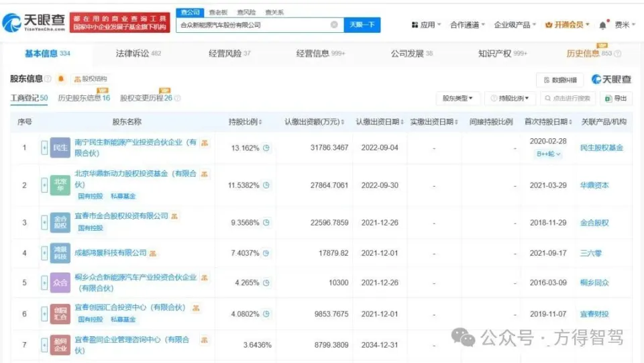Expand row 7 宜春盈同 shareholder details
Image resolution: width=644 pixels, height=363 pixels.
pyautogui.click(x=44, y=345)
